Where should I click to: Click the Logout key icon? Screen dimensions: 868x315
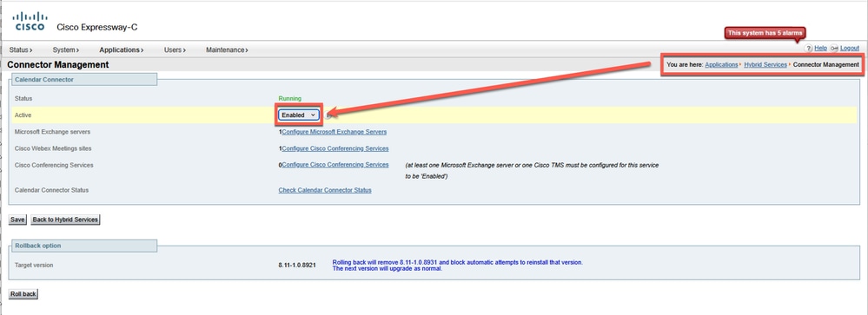point(834,49)
